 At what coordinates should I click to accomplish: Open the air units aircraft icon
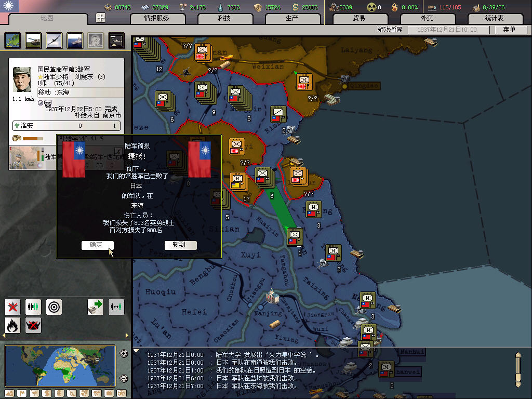pos(54,41)
